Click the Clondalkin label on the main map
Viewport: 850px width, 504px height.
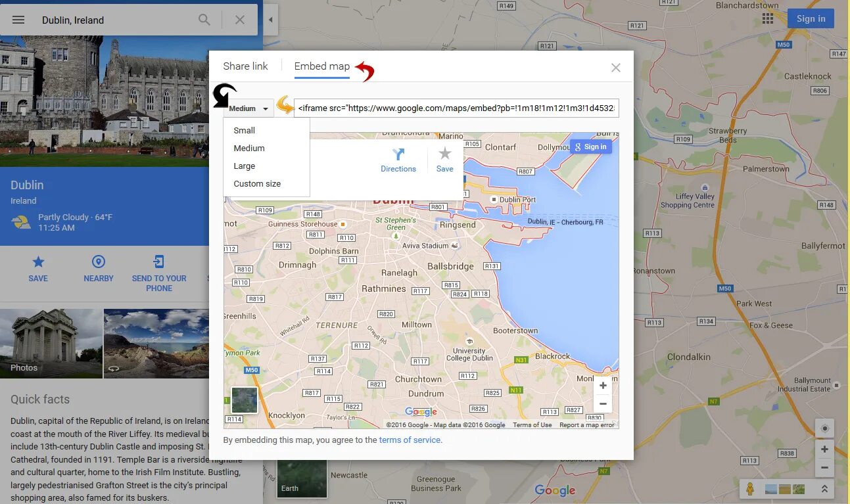tap(689, 357)
